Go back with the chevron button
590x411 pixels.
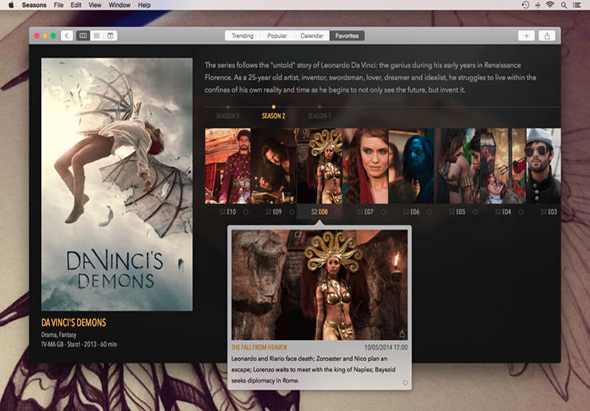[67, 36]
